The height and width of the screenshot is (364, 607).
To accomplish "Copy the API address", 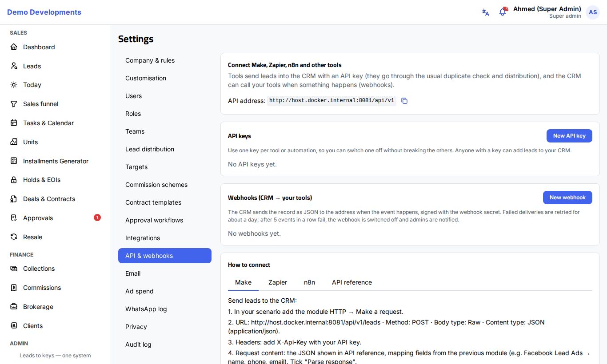I will point(404,101).
